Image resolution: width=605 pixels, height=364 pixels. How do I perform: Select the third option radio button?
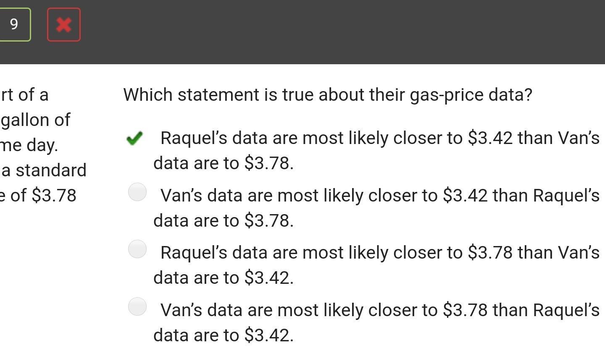pos(137,249)
